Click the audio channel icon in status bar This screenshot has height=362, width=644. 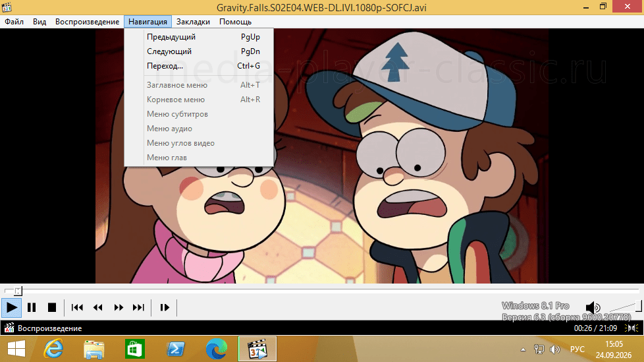coord(631,328)
